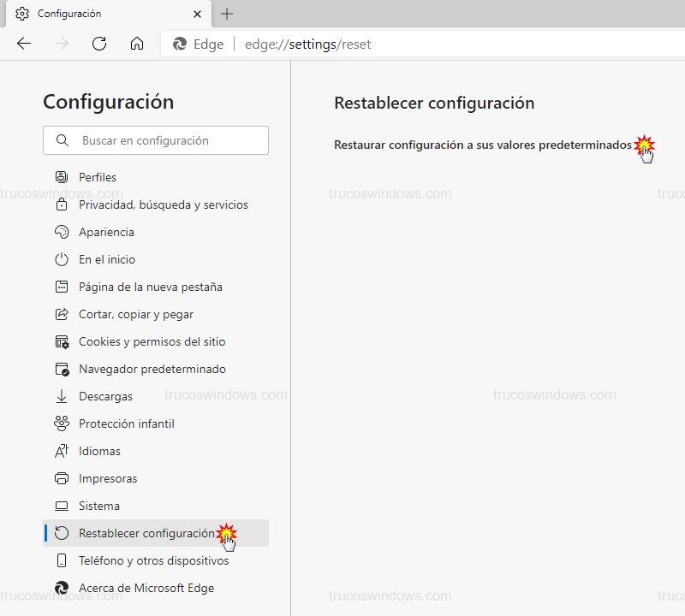Click the Idiomas language icon
This screenshot has height=616, width=685.
[x=62, y=451]
